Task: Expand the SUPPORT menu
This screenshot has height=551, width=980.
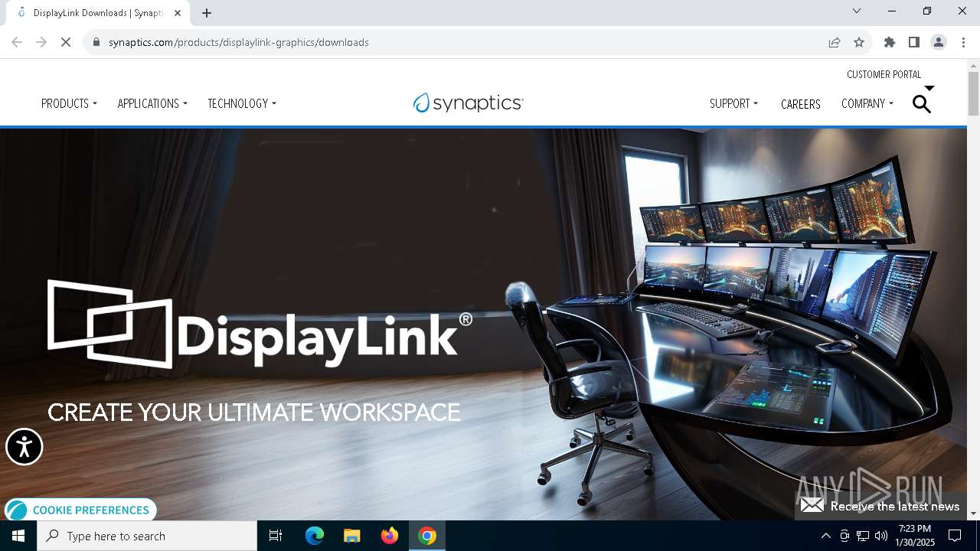Action: [733, 103]
